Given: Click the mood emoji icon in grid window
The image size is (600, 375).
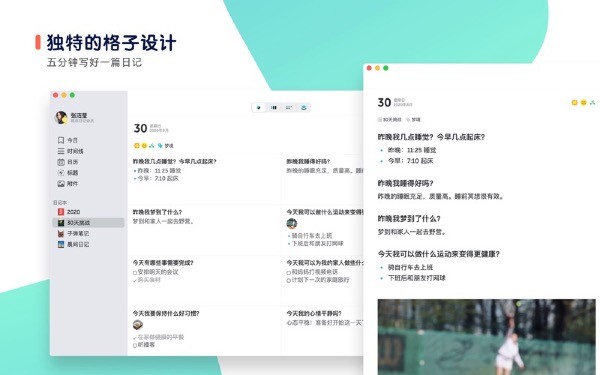Looking at the screenshot, I should point(144,145).
